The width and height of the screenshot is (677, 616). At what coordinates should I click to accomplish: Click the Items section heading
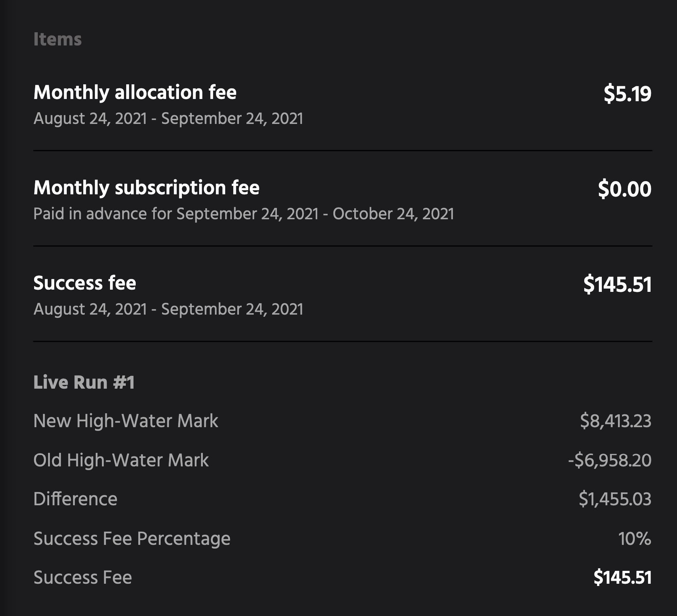point(58,39)
